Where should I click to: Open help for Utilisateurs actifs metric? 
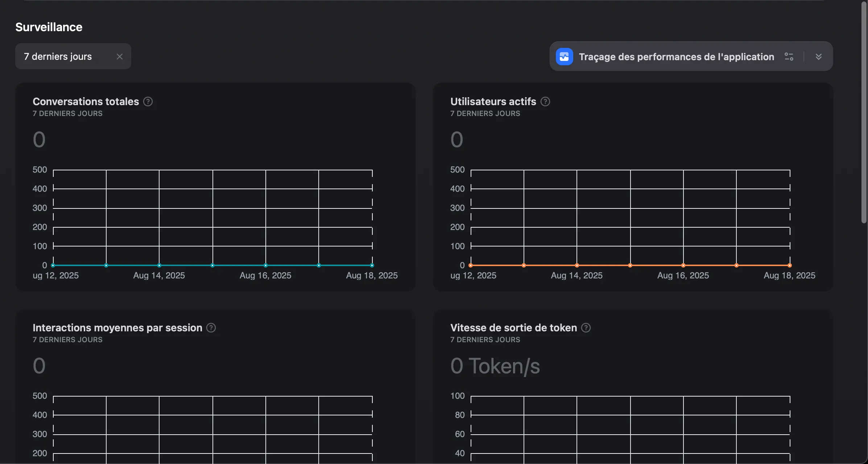click(545, 101)
